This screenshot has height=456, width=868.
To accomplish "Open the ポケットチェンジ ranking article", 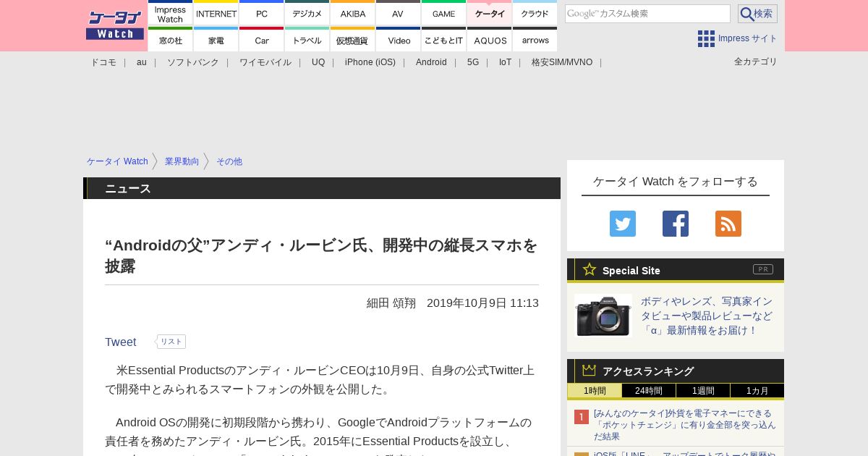I will tap(685, 425).
